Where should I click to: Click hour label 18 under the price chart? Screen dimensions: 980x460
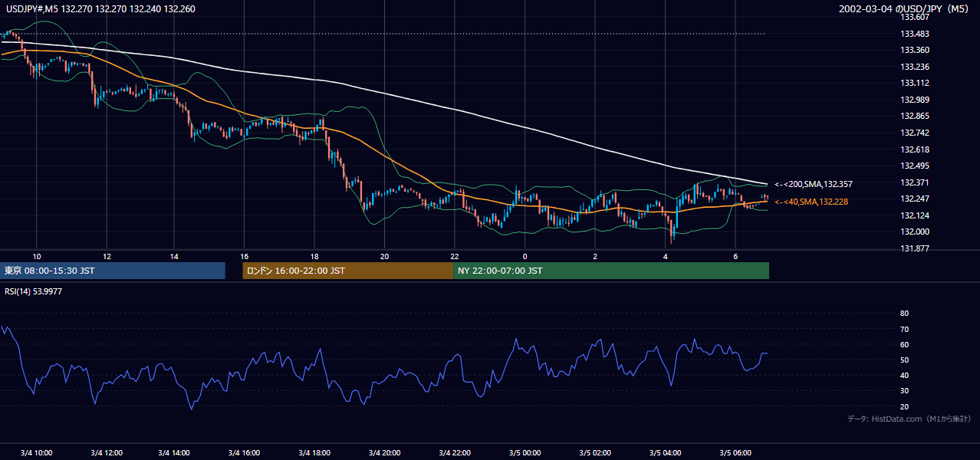click(x=314, y=256)
